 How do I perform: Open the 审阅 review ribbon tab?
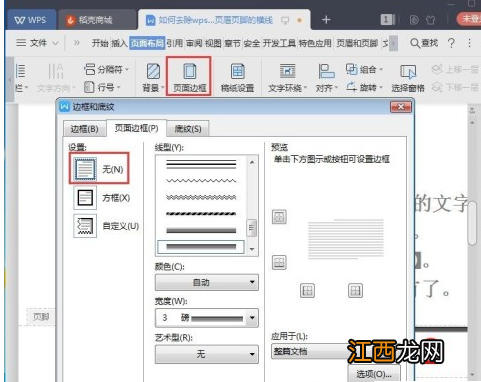[x=194, y=43]
